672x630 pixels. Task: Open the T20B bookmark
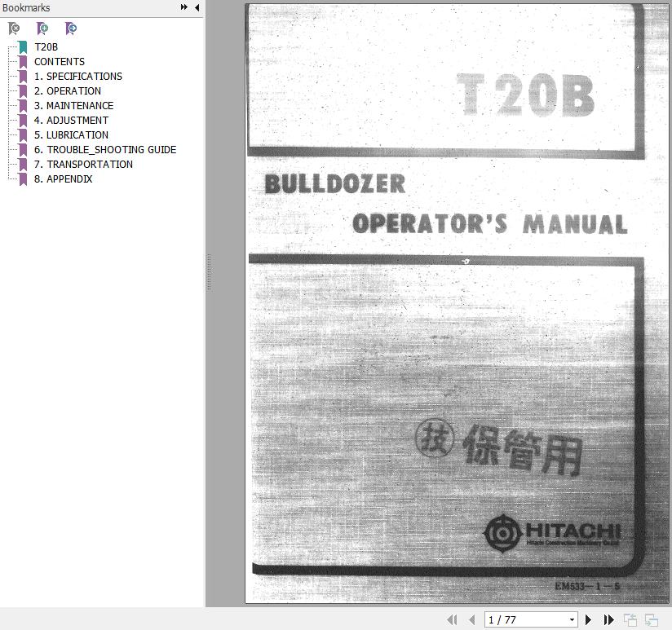pyautogui.click(x=46, y=47)
